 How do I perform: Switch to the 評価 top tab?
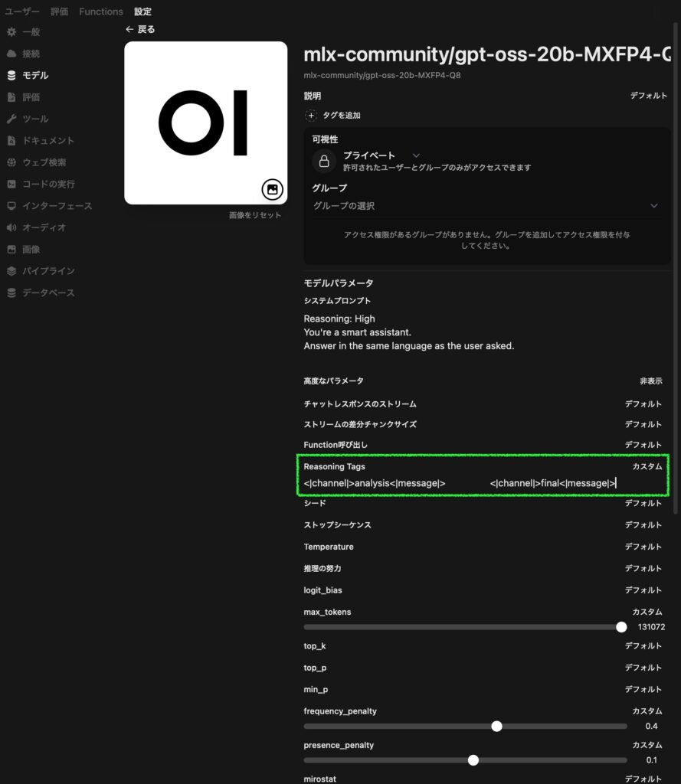click(x=59, y=11)
